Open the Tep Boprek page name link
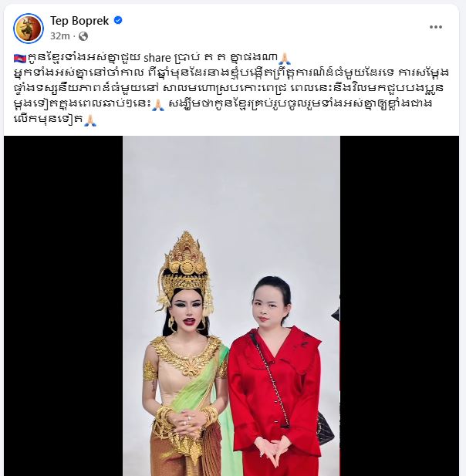Viewport: 466px width, 476px height. click(x=79, y=21)
